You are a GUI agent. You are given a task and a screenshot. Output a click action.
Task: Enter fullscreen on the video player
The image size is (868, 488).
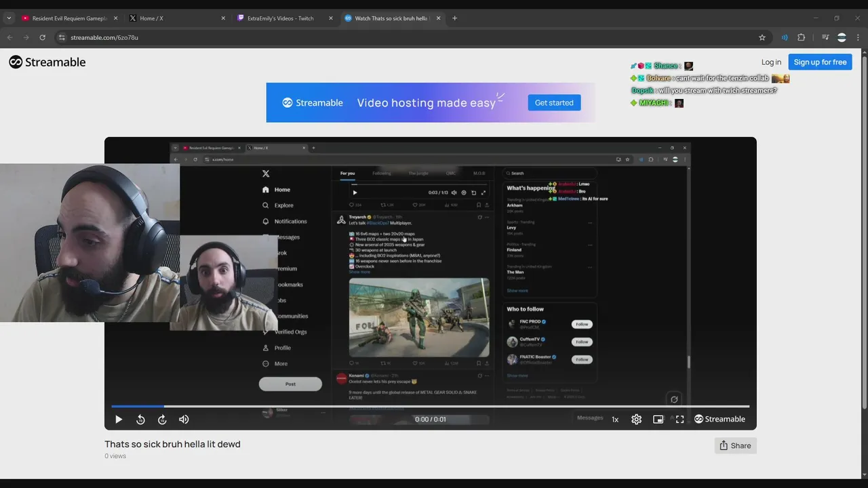click(679, 420)
